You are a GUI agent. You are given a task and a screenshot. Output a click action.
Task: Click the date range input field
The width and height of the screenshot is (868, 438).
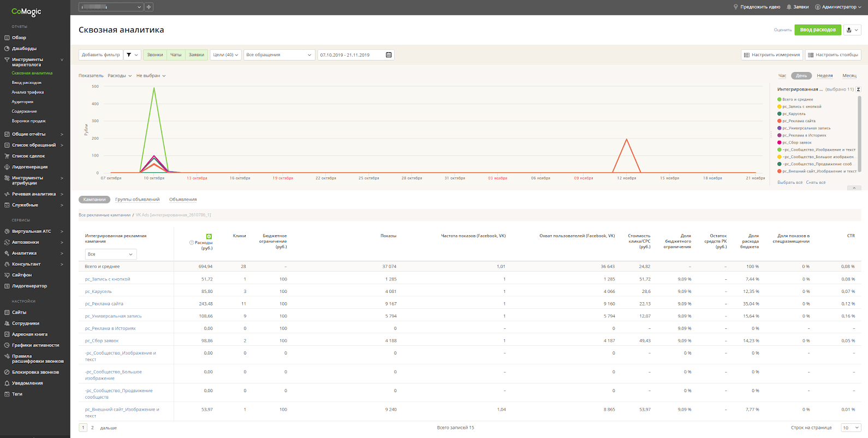[356, 55]
